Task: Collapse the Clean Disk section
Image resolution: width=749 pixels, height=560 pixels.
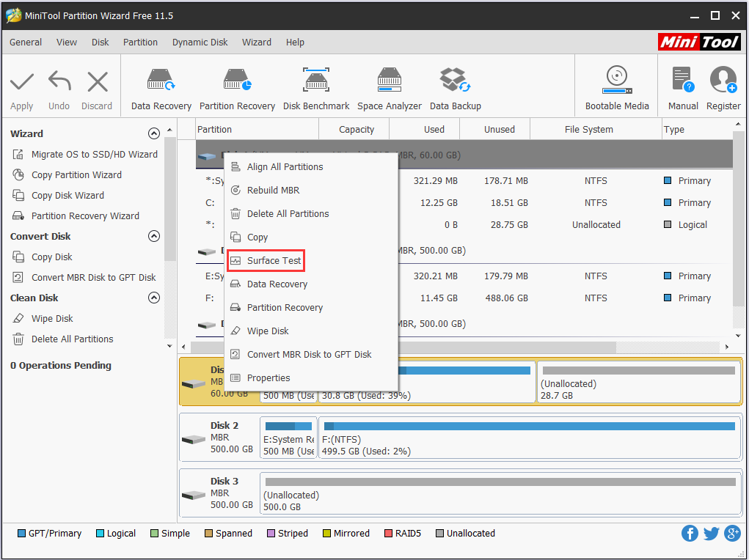Action: point(154,298)
